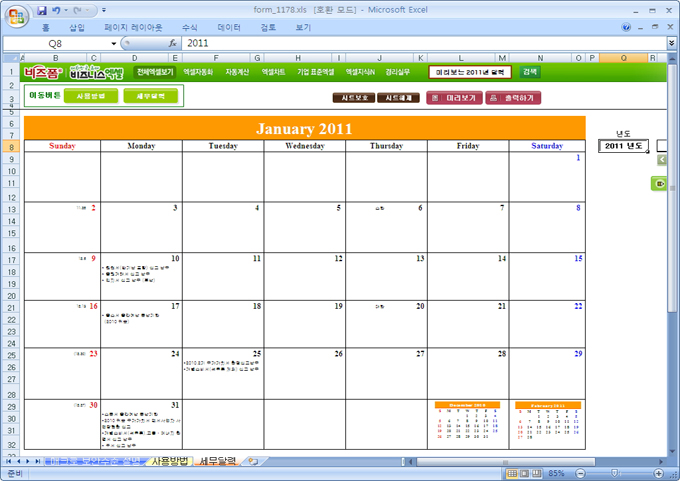Click the next-sheet navigation arrow

28,461
